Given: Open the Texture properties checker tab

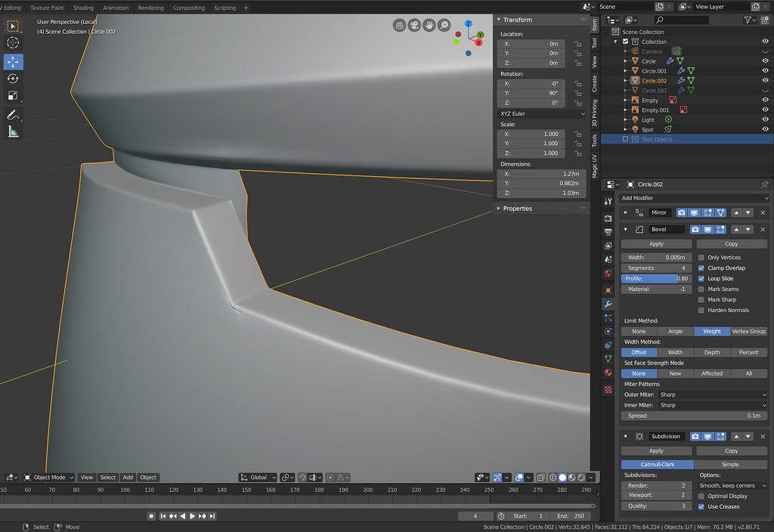Looking at the screenshot, I should [x=608, y=390].
